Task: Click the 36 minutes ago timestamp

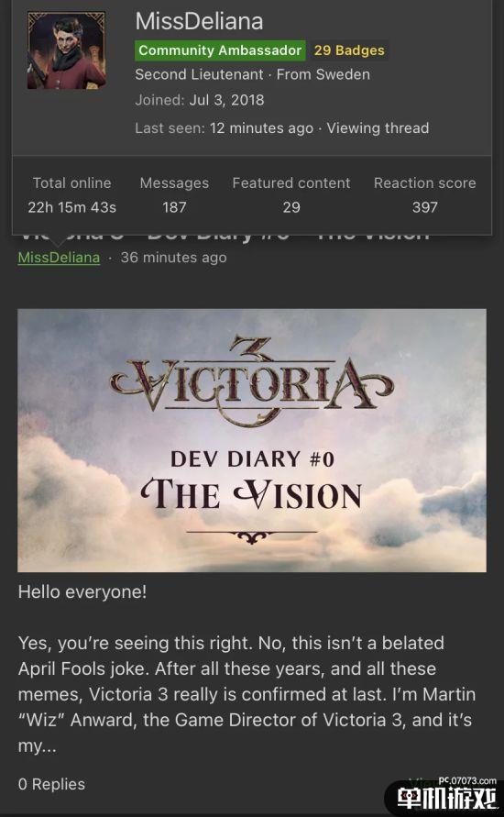Action: click(173, 258)
